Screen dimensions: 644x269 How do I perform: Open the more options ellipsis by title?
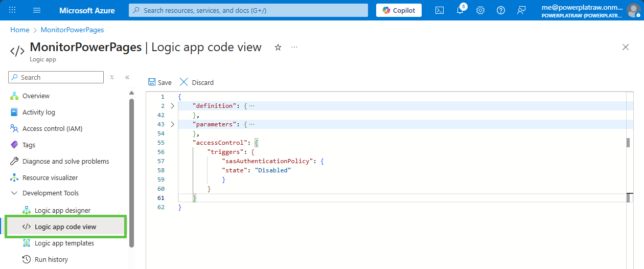click(294, 47)
